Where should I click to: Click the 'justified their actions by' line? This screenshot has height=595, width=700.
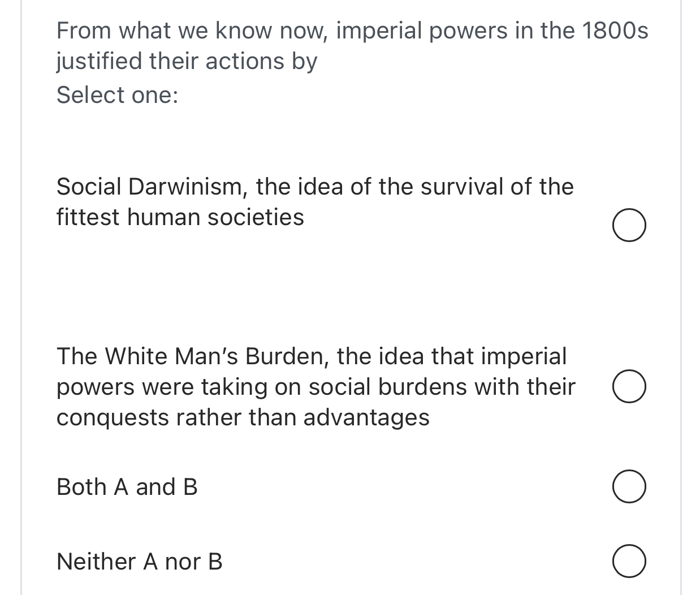point(187,62)
